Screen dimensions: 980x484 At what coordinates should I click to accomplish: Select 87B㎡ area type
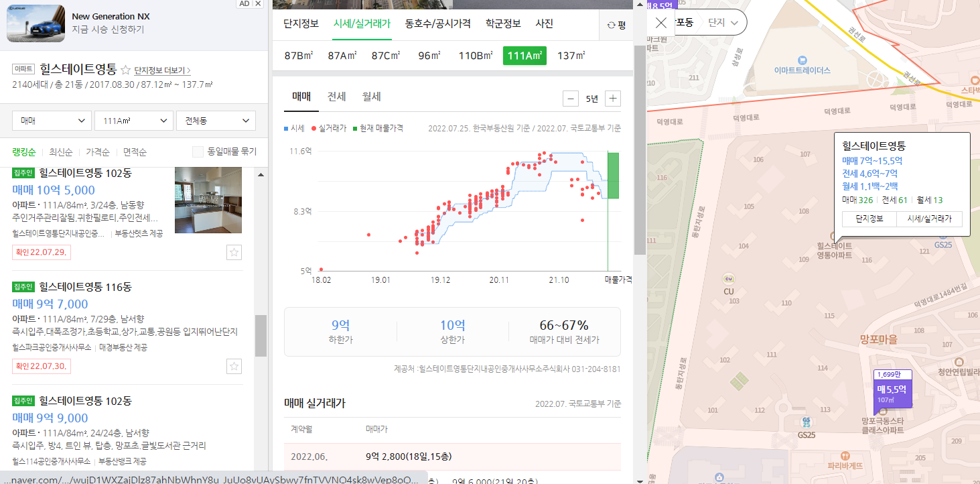[299, 56]
